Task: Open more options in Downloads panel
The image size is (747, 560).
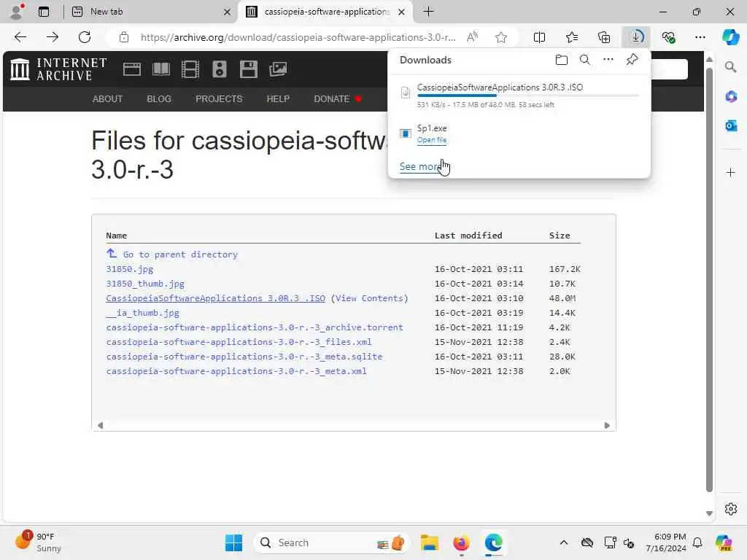Action: 608,60
